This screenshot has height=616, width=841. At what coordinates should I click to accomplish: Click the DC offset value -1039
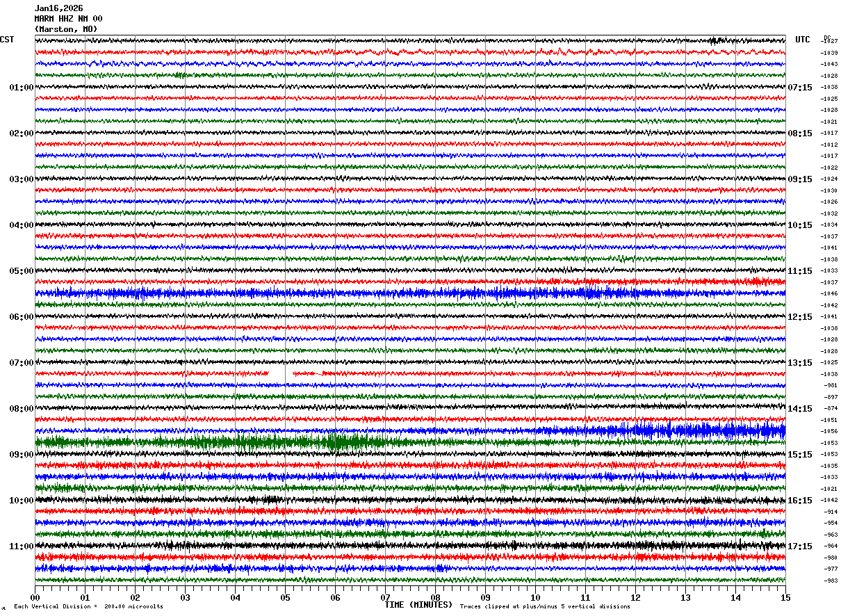[x=829, y=53]
